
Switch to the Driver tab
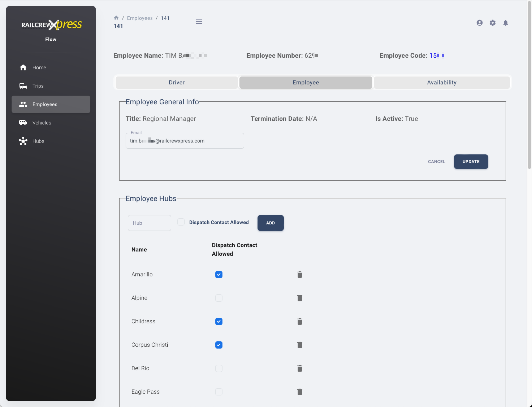(177, 82)
